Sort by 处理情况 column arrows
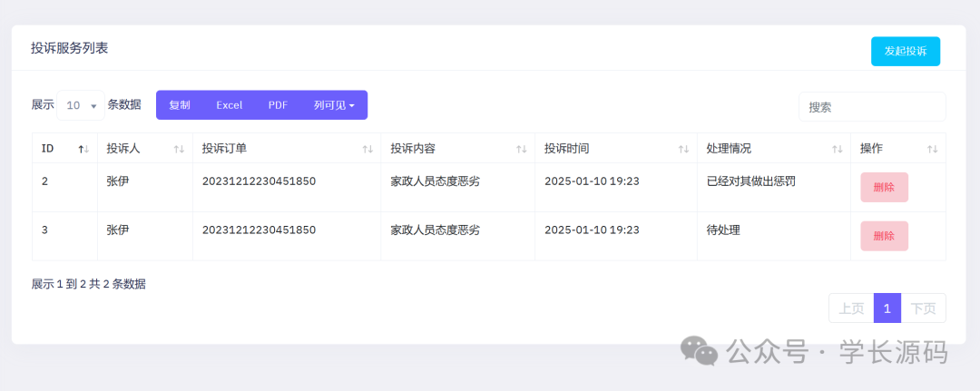This screenshot has width=980, height=391. tap(837, 149)
